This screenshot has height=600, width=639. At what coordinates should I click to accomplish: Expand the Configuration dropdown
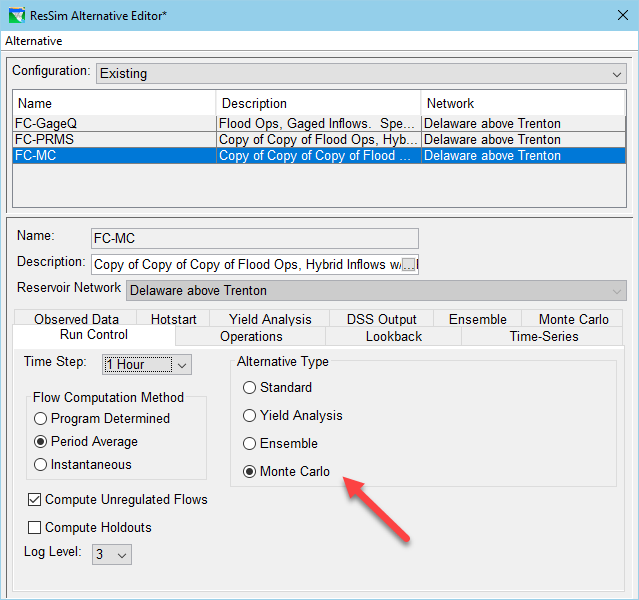click(x=616, y=74)
